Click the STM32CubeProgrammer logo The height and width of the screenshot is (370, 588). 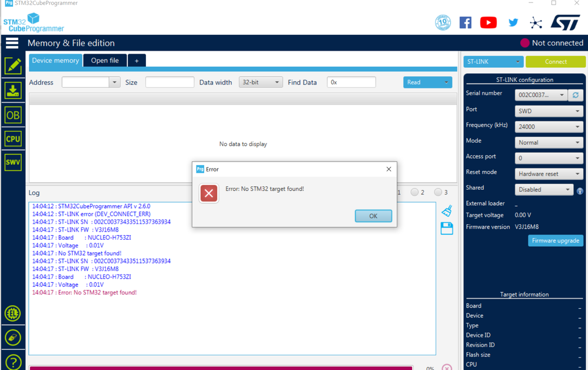(x=34, y=22)
